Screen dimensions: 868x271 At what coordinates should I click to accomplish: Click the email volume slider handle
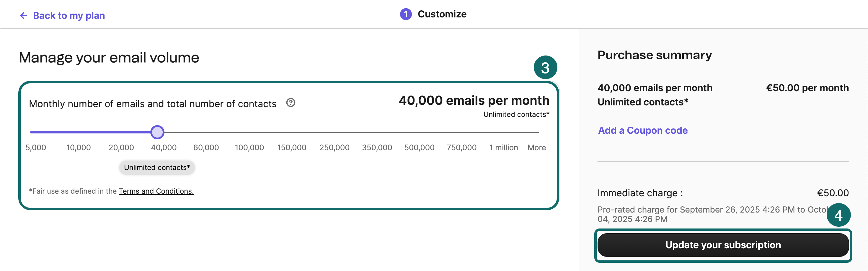click(157, 132)
